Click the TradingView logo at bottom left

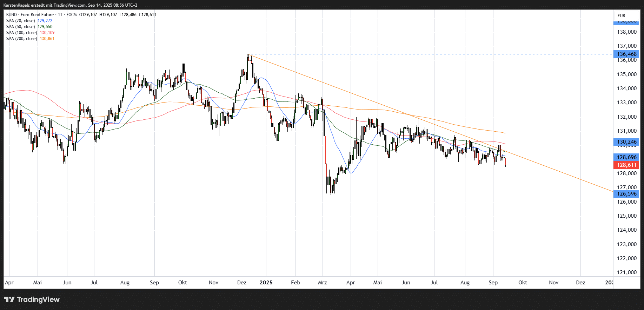(32, 299)
